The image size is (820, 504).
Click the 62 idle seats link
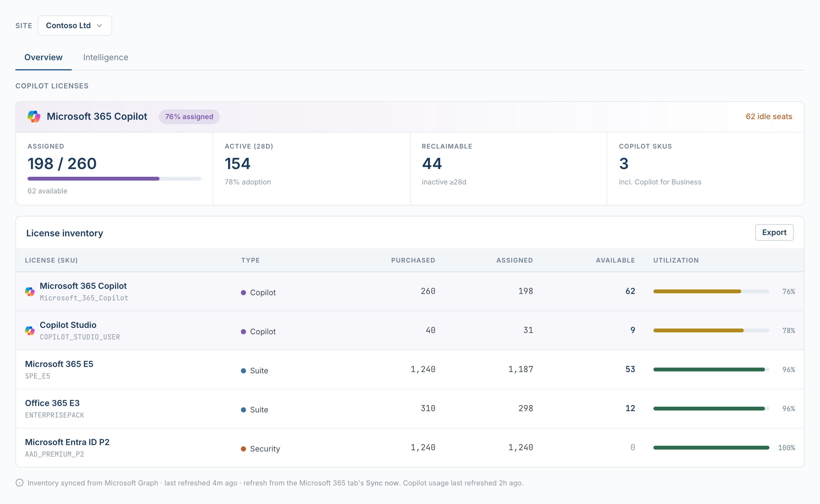point(769,116)
